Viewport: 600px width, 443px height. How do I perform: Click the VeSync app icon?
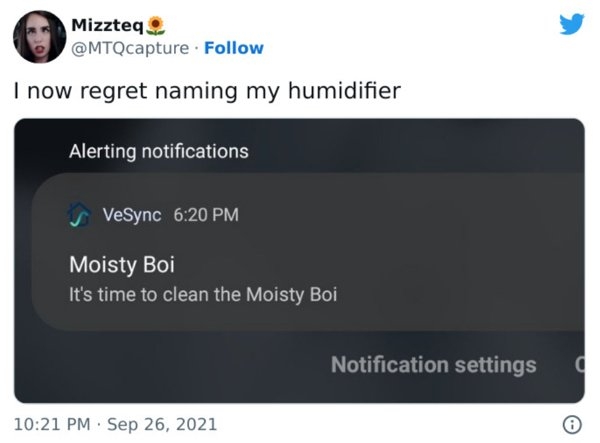(x=80, y=214)
